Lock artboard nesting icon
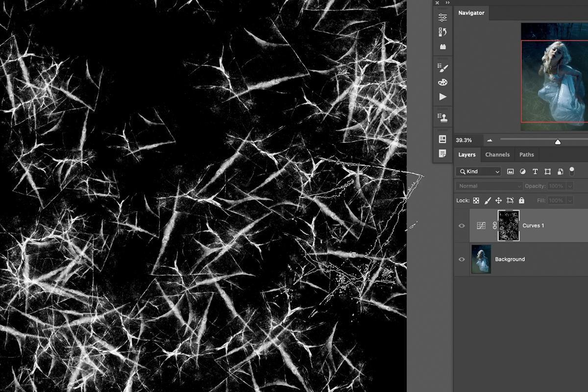This screenshot has width=588, height=392. point(510,200)
